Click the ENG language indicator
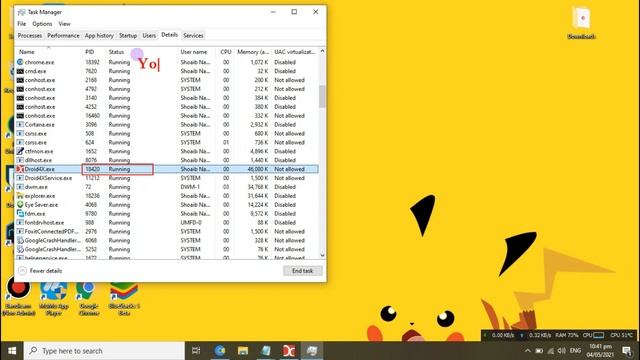Image resolution: width=640 pixels, height=360 pixels. [x=575, y=351]
